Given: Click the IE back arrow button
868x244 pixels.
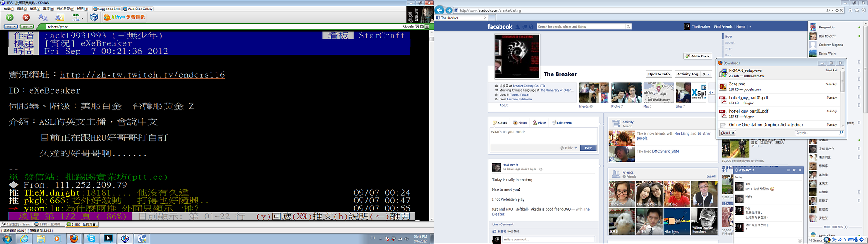Looking at the screenshot, I should [x=439, y=10].
